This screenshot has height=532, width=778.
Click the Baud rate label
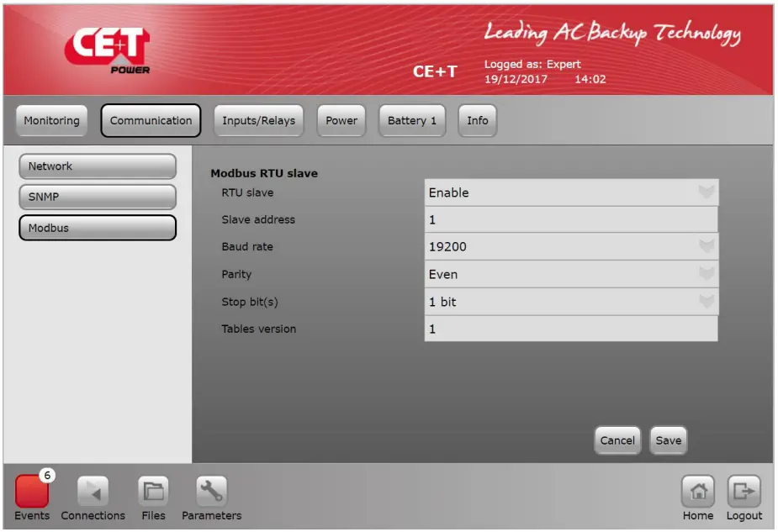[x=247, y=246]
